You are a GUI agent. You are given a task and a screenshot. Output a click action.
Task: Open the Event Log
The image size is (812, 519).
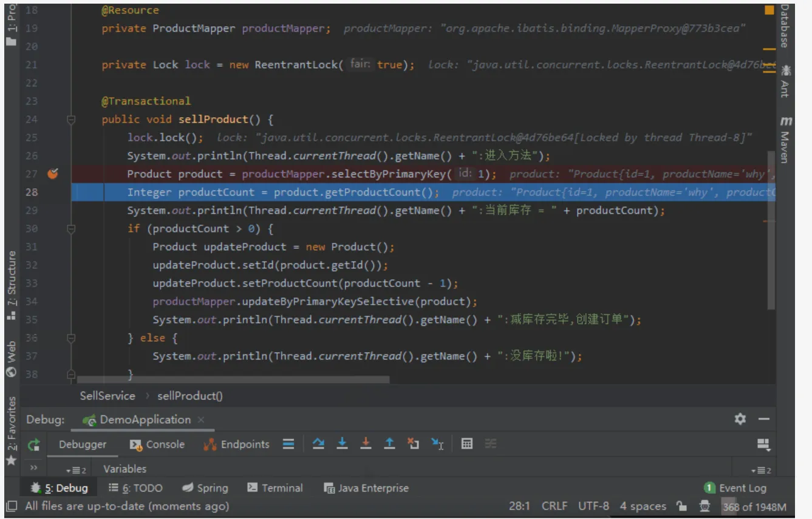pos(735,487)
